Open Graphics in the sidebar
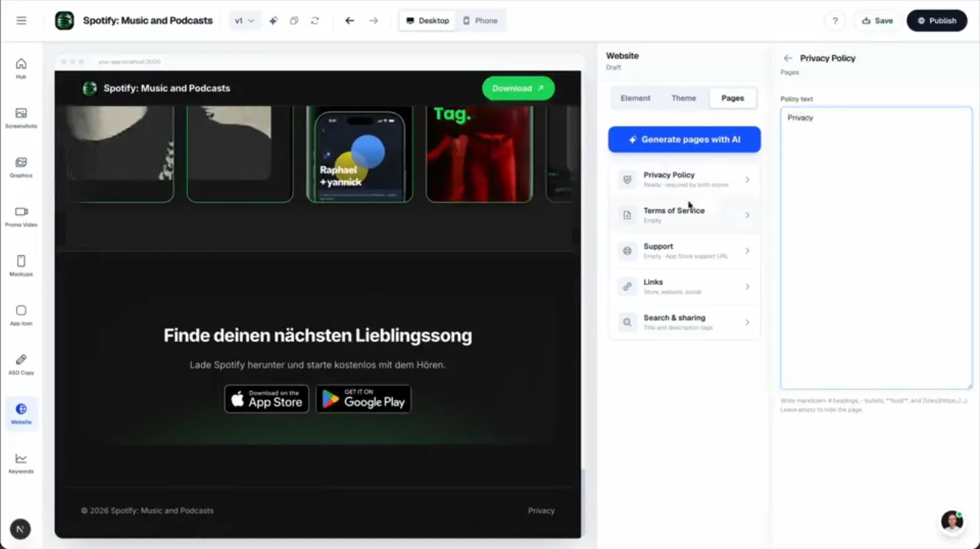980x549 pixels. click(21, 167)
